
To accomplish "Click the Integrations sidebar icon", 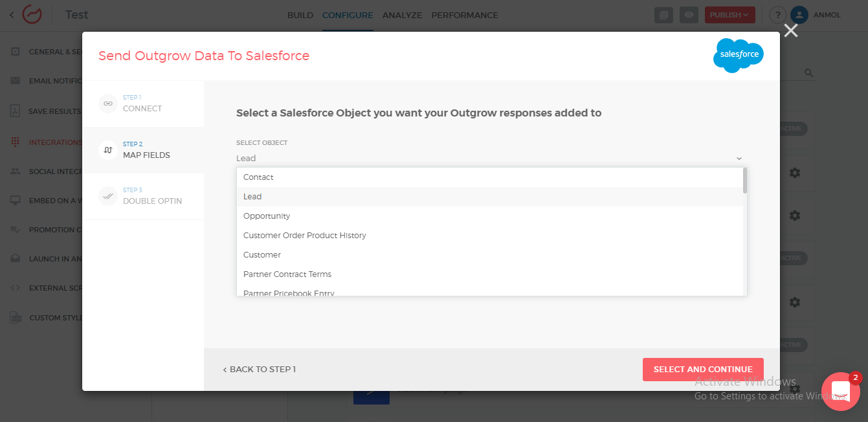I will (16, 142).
